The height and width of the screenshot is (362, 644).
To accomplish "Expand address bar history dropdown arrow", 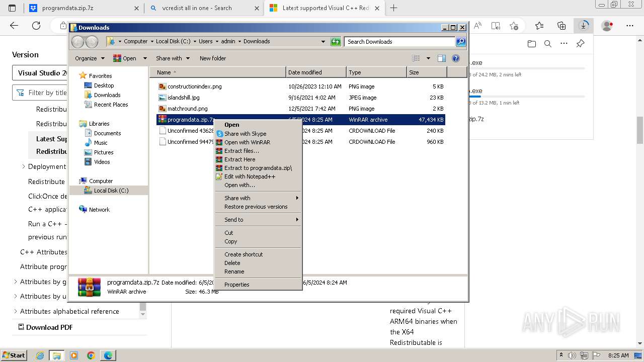I will pos(323,42).
